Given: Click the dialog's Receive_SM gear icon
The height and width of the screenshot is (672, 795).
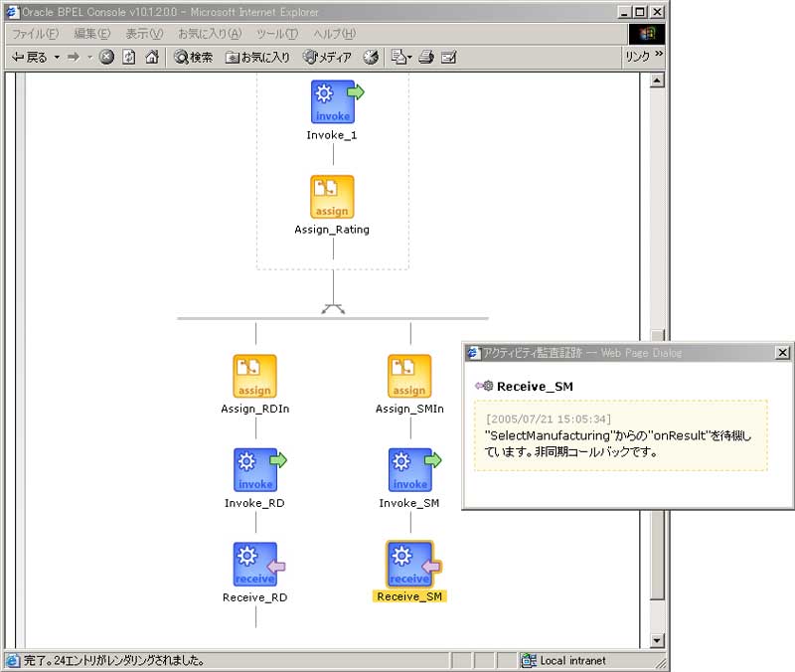Looking at the screenshot, I should [484, 386].
